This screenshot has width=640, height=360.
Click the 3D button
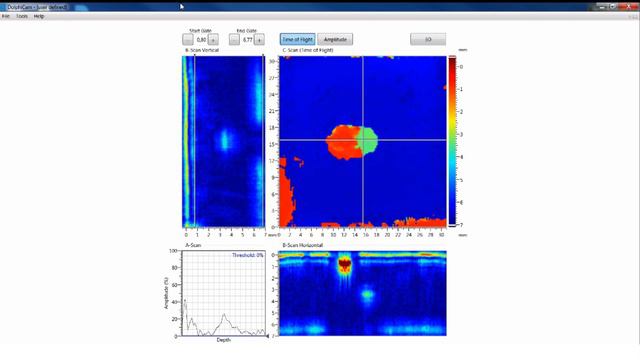[428, 39]
